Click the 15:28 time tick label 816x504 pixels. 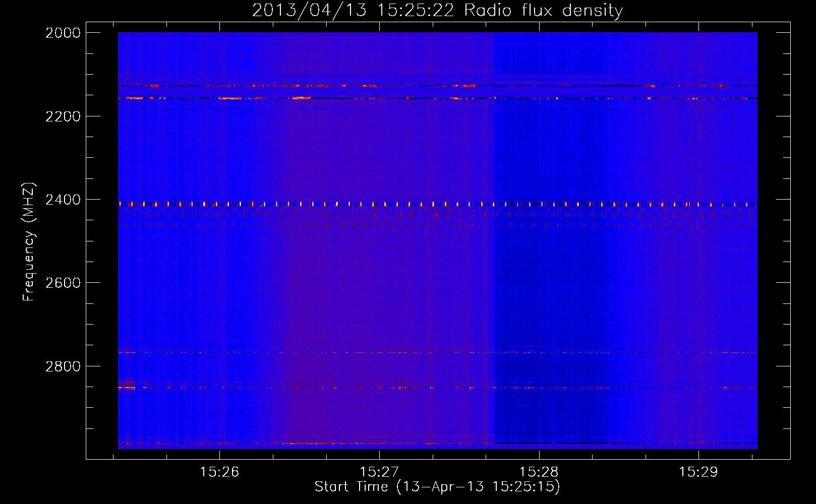pyautogui.click(x=539, y=472)
